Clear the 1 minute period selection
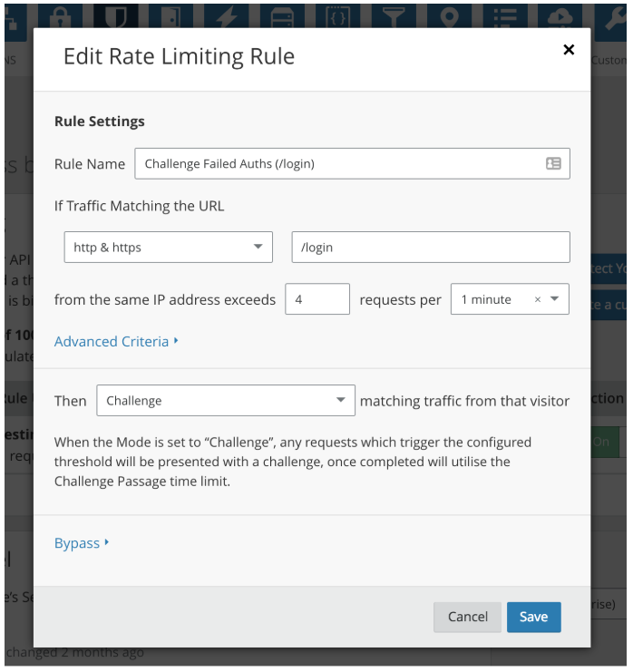 537,300
